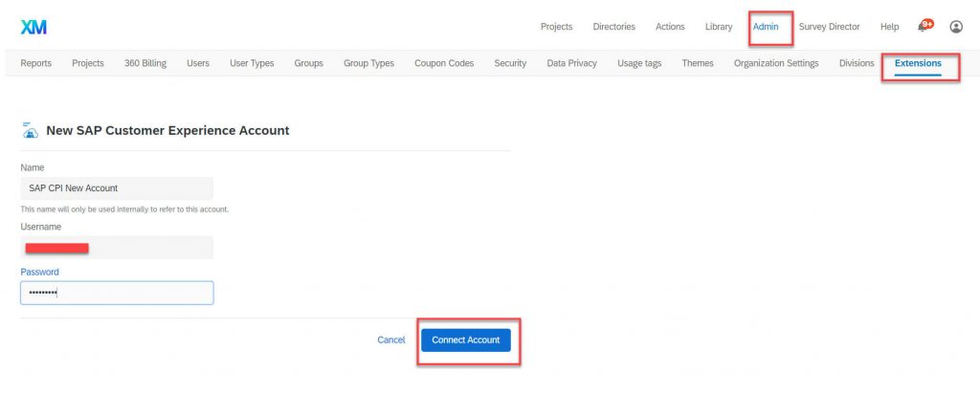
Task: Select the Extensions tab
Action: coord(918,63)
